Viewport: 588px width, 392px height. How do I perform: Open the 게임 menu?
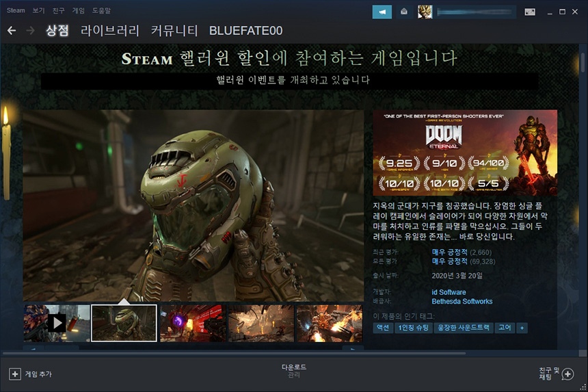point(79,10)
